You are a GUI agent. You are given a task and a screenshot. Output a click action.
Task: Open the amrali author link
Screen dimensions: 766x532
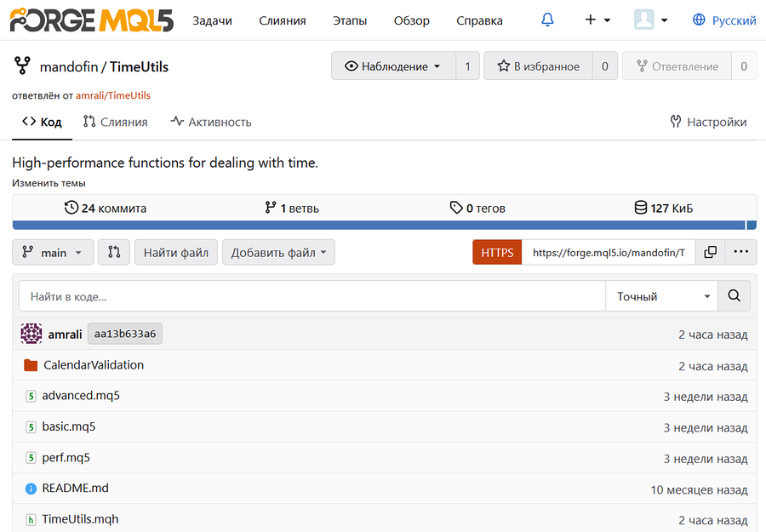[x=65, y=335]
